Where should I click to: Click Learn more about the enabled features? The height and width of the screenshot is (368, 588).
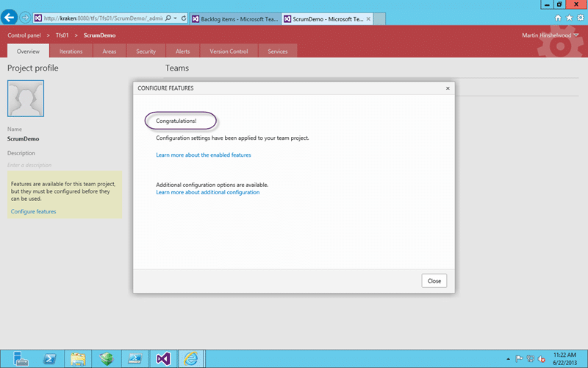[204, 155]
